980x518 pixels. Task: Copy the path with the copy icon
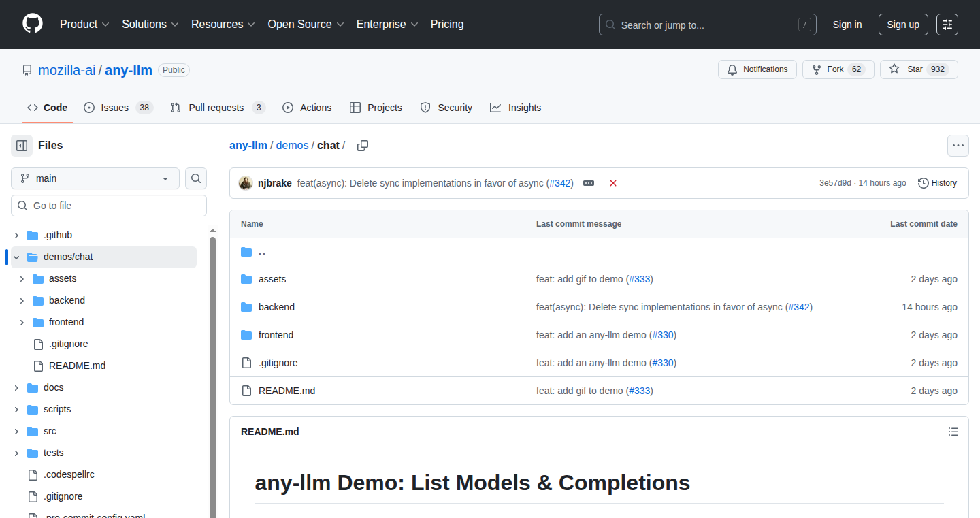[363, 146]
